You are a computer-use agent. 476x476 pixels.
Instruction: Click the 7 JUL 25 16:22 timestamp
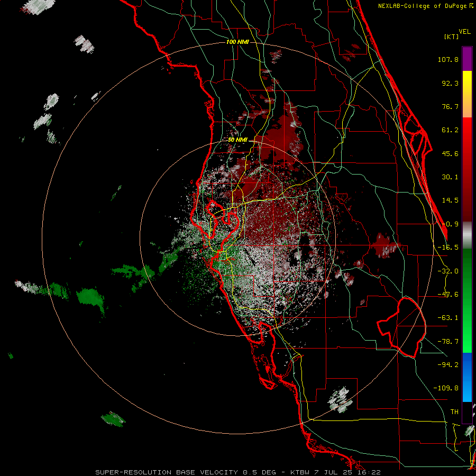pyautogui.click(x=347, y=472)
